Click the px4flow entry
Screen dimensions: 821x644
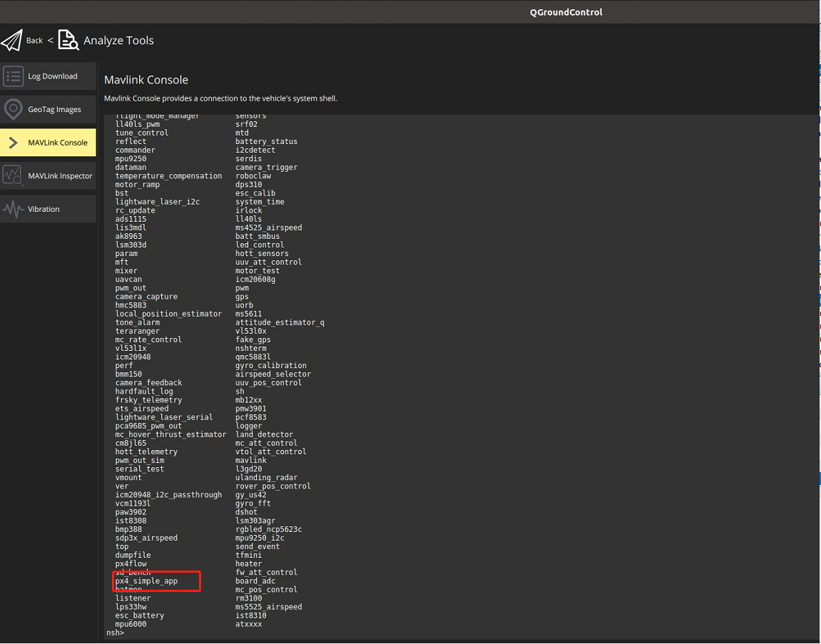(131, 564)
